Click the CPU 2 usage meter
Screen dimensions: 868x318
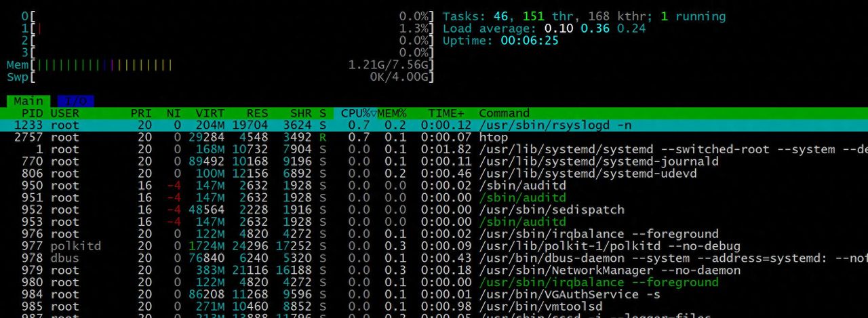[227, 41]
